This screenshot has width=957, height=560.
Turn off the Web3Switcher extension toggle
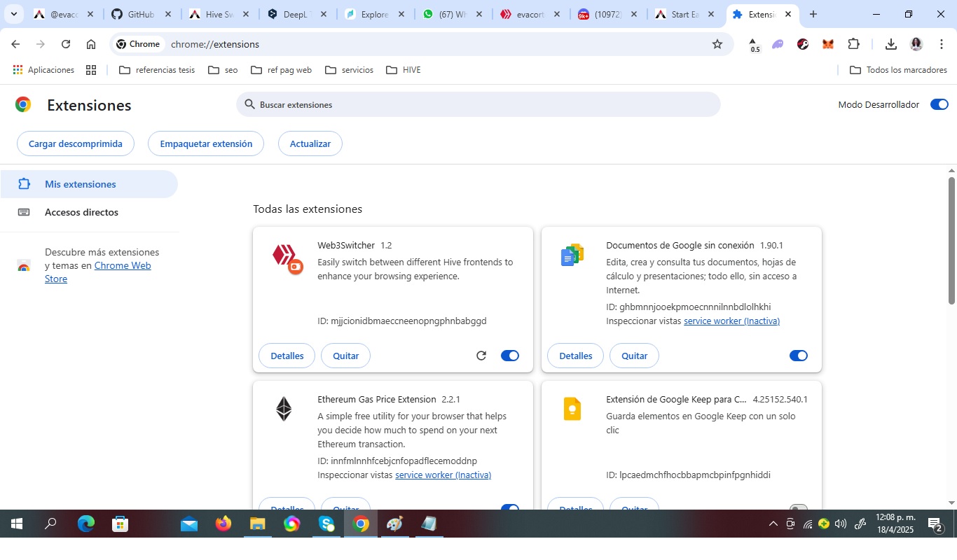pyautogui.click(x=509, y=356)
